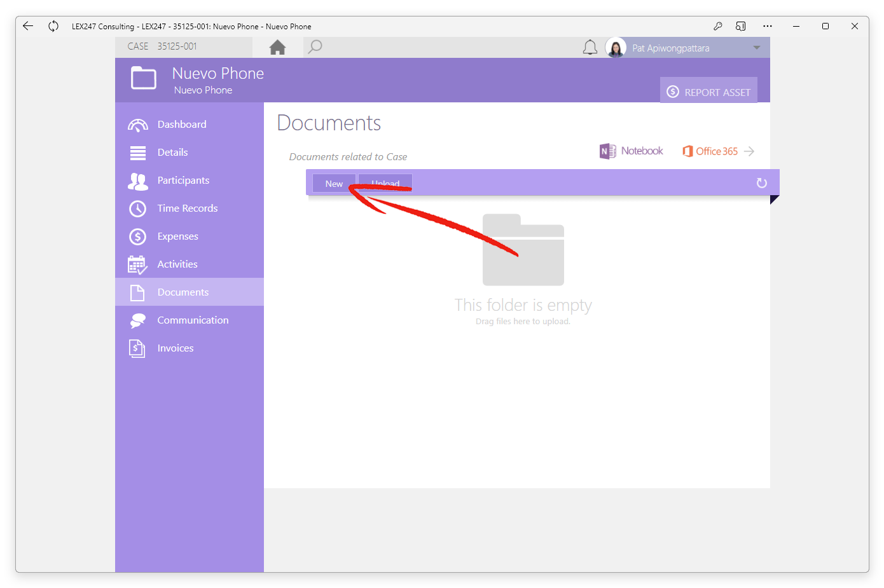Click Pat Apiwongpattara's profile avatar
This screenshot has width=884, height=588.
[x=616, y=48]
